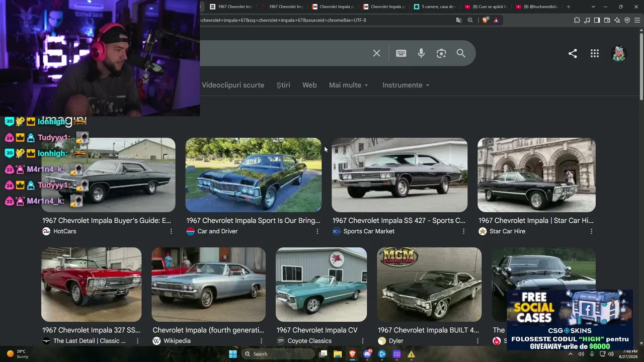Open the Google apps grid
Screen dimensions: 644x362
[595, 53]
